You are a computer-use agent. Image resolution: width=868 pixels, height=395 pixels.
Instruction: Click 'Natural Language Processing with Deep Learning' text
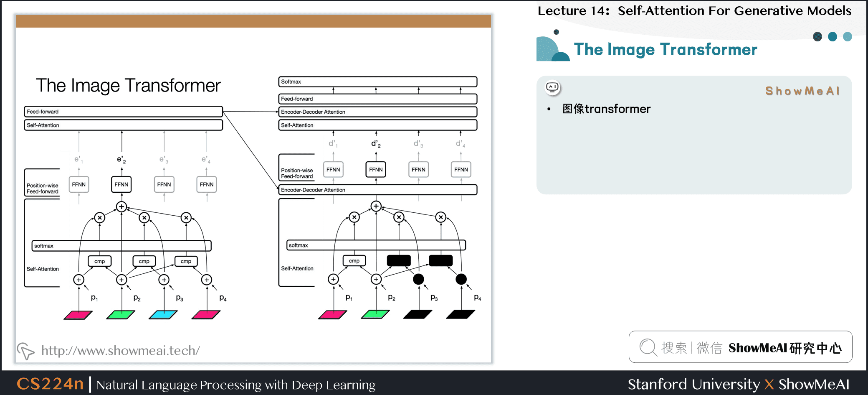pyautogui.click(x=236, y=385)
